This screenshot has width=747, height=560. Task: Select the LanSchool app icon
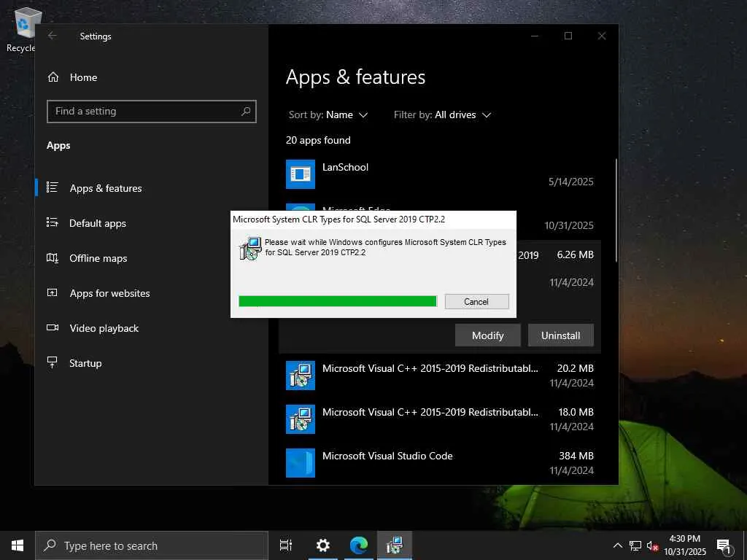300,174
